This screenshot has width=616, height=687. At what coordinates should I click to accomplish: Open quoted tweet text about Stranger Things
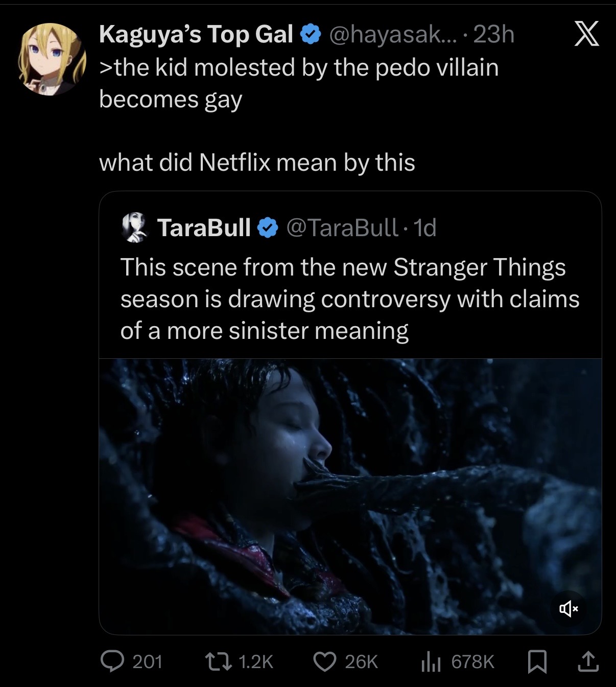(x=349, y=299)
